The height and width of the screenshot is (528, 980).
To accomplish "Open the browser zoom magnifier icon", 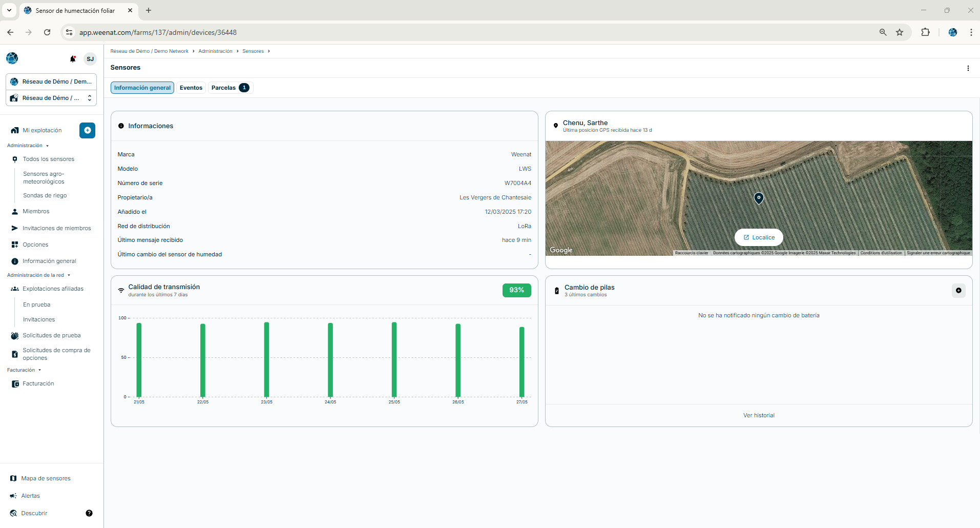I will [x=883, y=32].
